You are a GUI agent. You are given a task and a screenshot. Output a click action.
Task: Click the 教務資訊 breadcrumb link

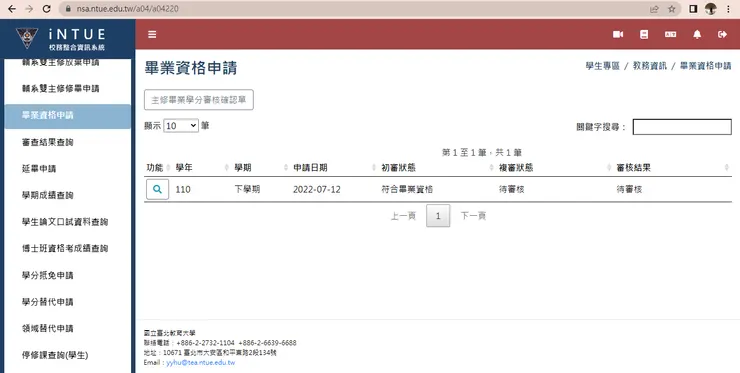point(650,66)
